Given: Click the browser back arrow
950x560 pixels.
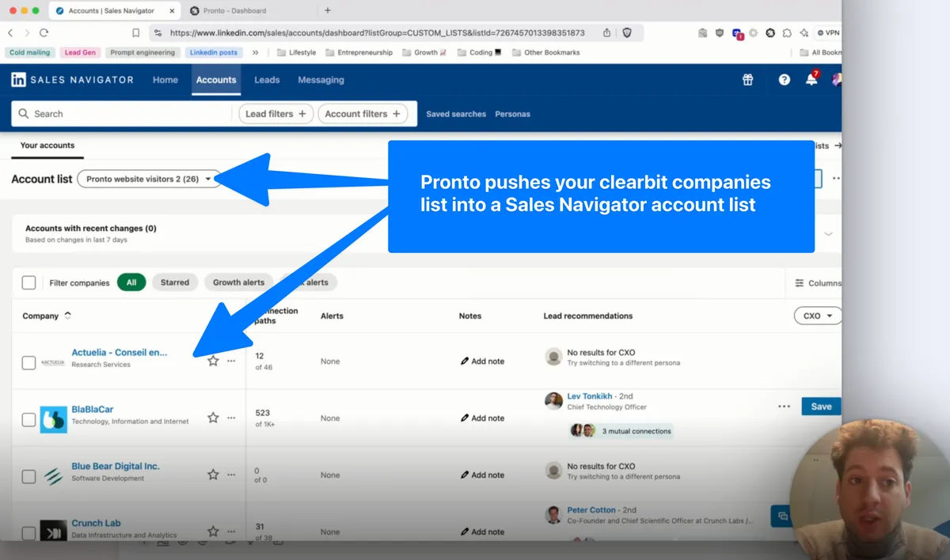Looking at the screenshot, I should 10,32.
